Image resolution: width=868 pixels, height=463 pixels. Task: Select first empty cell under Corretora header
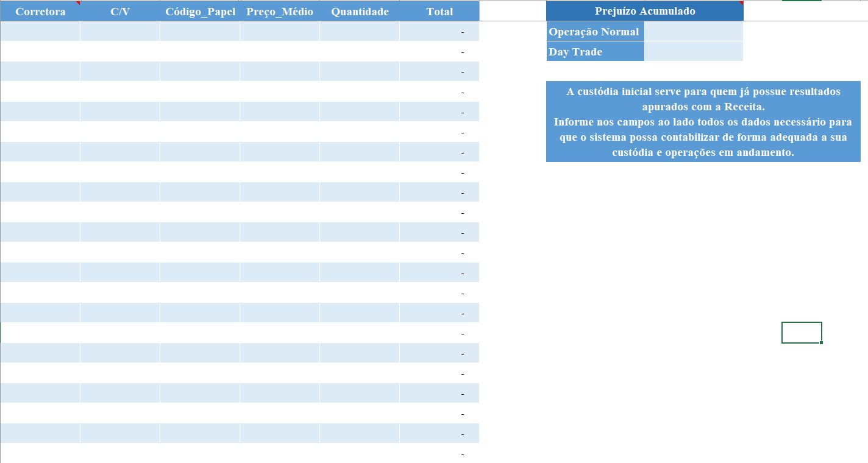click(x=40, y=32)
